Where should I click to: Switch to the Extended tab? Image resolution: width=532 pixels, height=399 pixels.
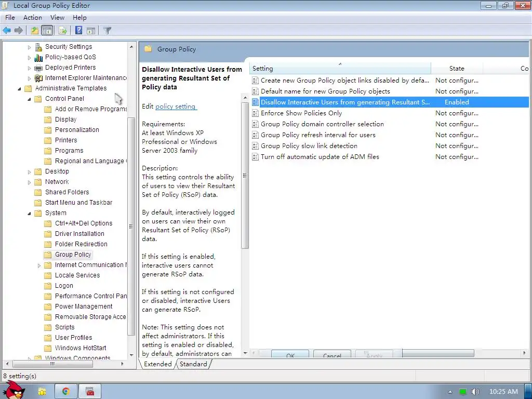[x=158, y=364]
